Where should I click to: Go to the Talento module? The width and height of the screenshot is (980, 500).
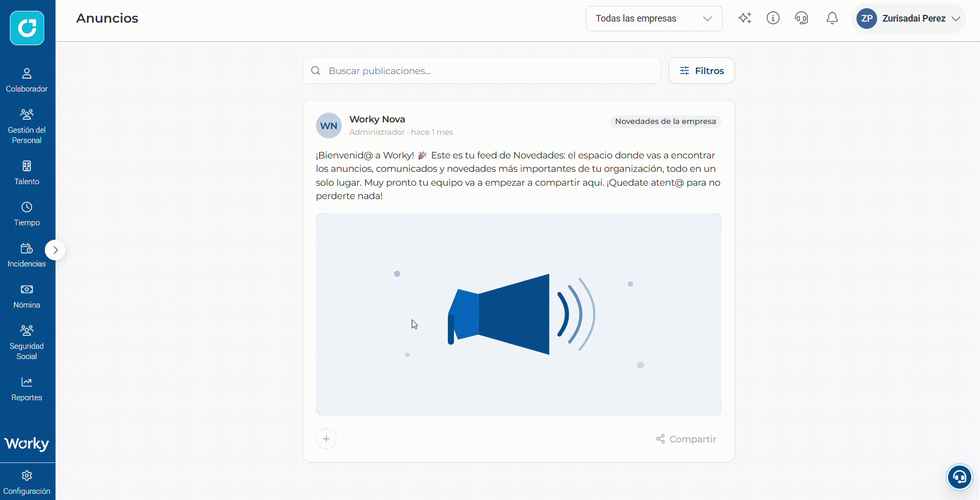click(x=27, y=173)
